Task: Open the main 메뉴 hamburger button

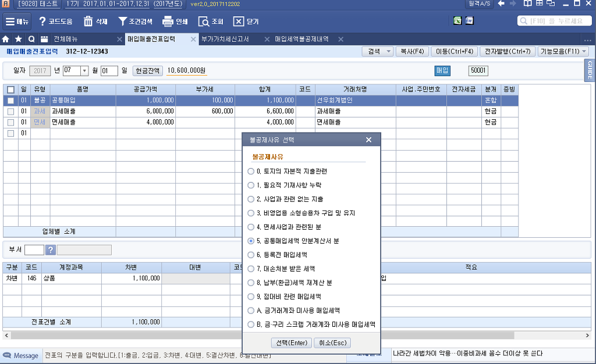Action: tap(17, 22)
